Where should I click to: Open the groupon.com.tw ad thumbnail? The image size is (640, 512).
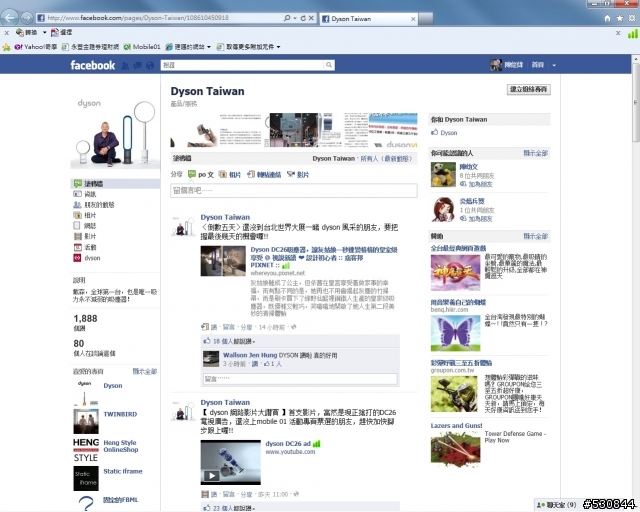[454, 394]
